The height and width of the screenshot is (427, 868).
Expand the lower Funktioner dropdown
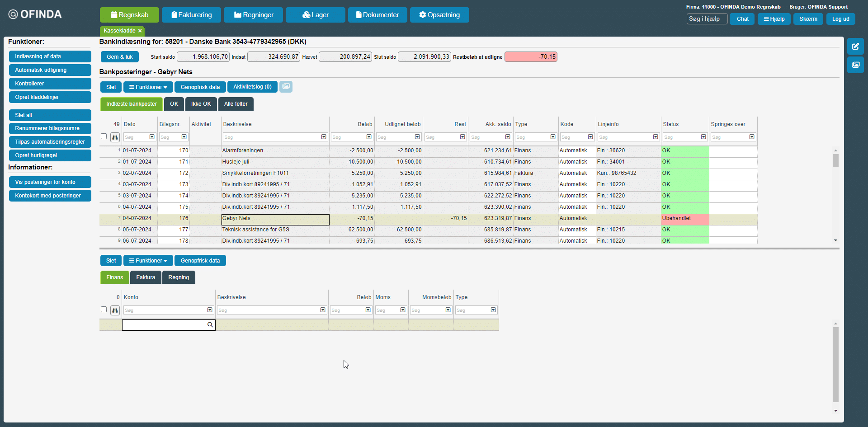(148, 261)
